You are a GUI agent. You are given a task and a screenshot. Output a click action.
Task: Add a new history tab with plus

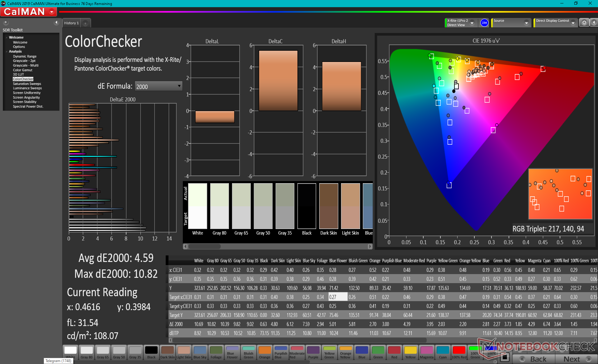click(85, 23)
